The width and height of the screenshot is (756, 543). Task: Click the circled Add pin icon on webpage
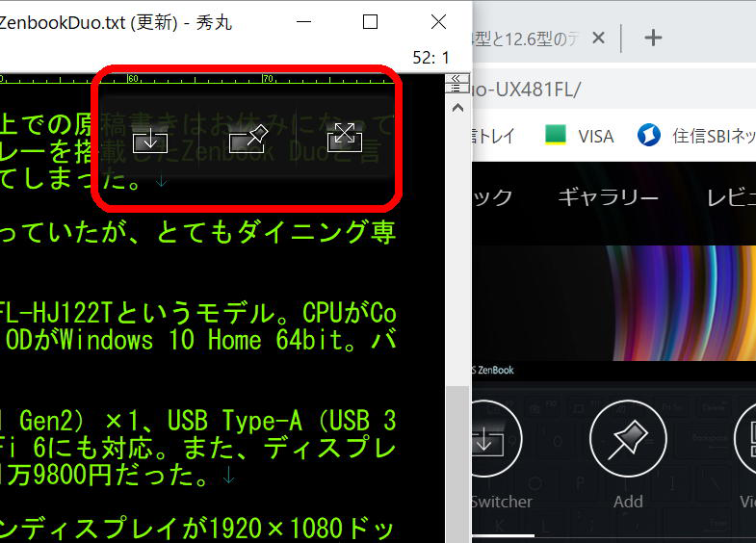(x=628, y=438)
